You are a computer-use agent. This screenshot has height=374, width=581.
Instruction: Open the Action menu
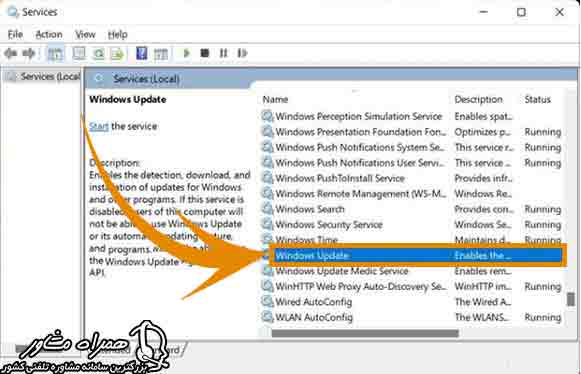(x=49, y=34)
